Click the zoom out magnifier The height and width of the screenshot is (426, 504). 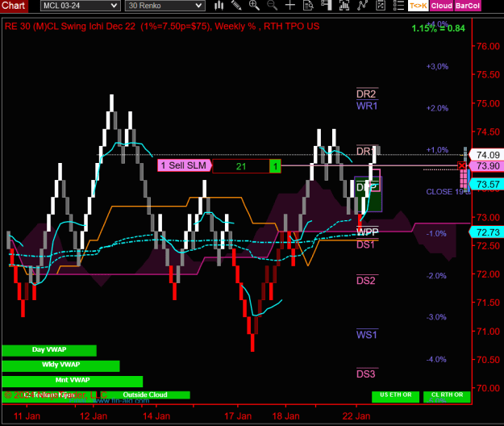[x=272, y=5]
